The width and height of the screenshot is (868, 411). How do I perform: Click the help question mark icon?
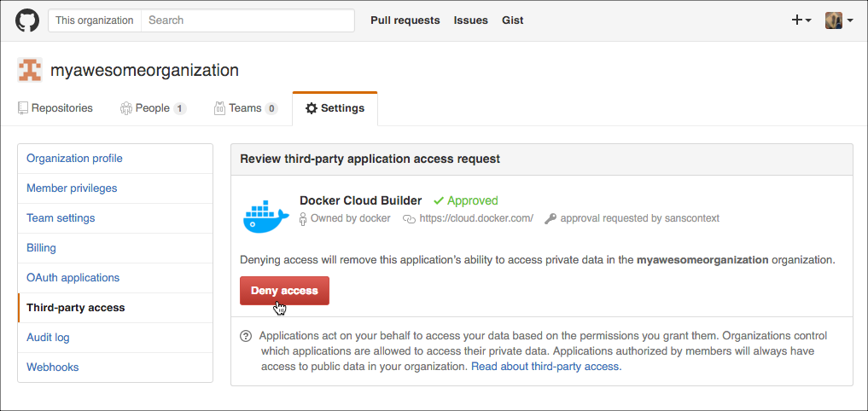(x=246, y=336)
